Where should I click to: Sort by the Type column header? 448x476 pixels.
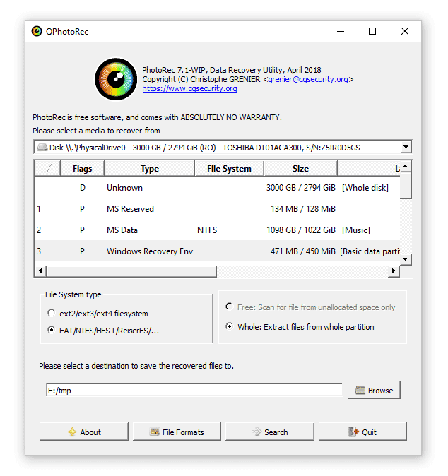pyautogui.click(x=149, y=169)
